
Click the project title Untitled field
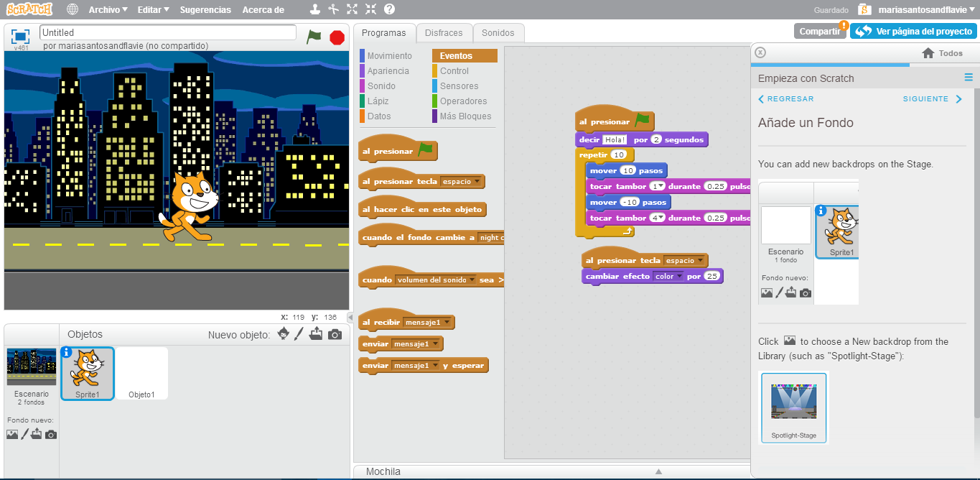click(x=168, y=32)
